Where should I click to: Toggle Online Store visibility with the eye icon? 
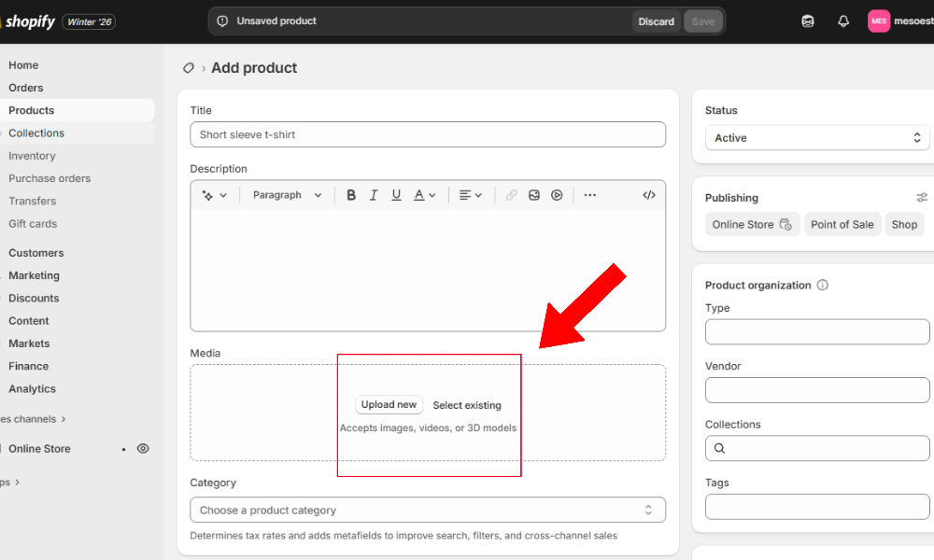143,448
